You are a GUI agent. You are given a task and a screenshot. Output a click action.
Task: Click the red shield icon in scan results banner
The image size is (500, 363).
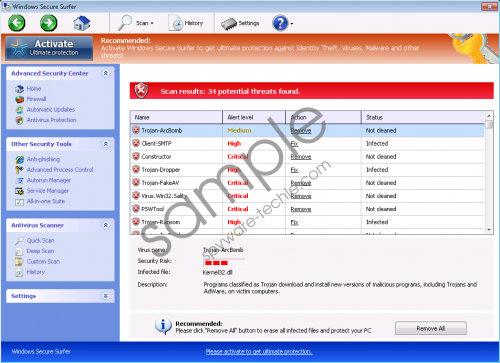141,90
